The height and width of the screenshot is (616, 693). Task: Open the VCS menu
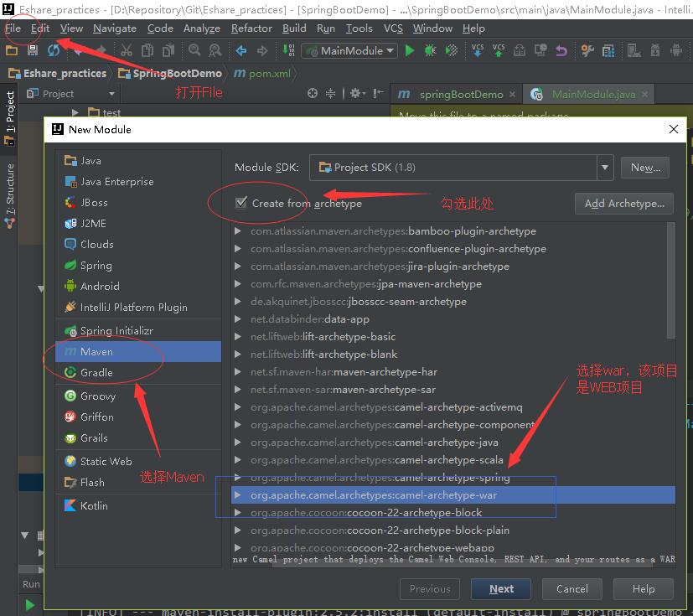point(393,28)
